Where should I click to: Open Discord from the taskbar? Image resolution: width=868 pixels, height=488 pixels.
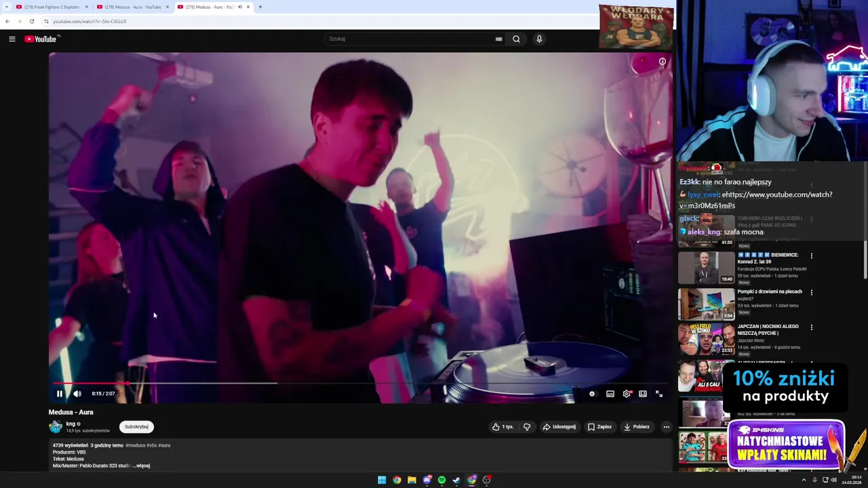[x=427, y=480]
